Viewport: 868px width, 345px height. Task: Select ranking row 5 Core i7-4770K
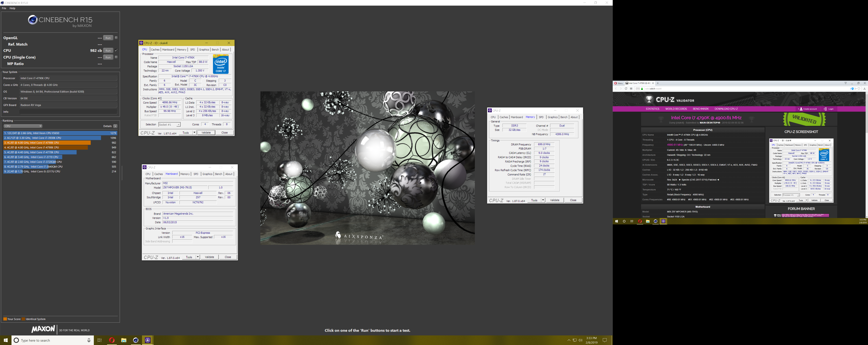60,152
